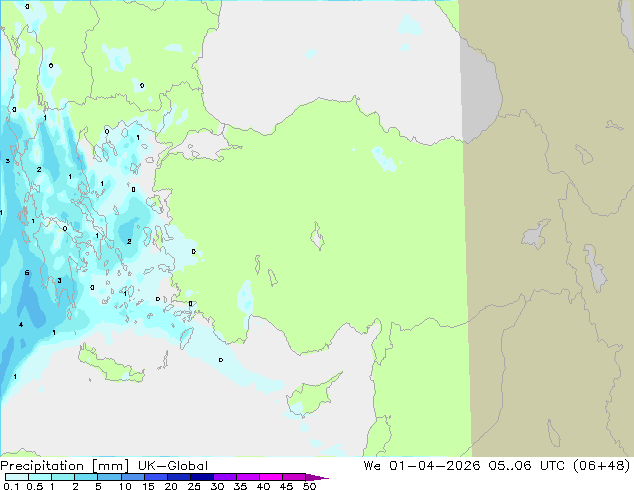Click the 40–45 mm magenta legend swatch
Image resolution: width=634 pixels, height=490 pixels.
point(271,477)
